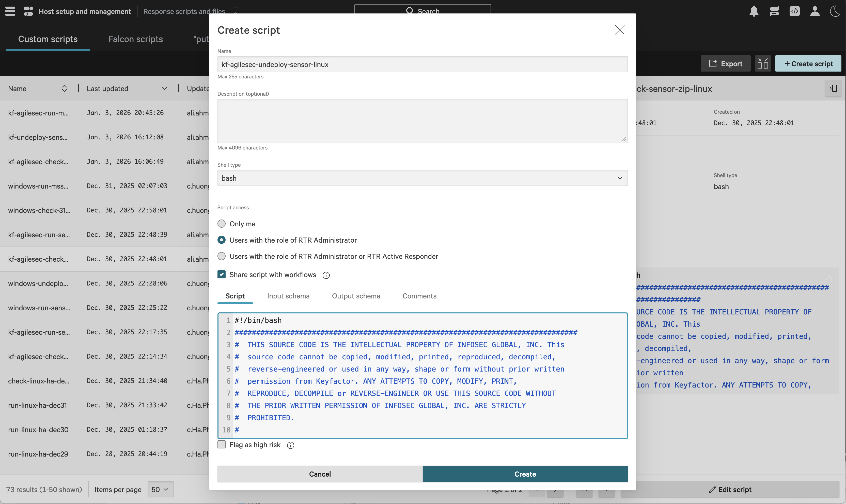Enable Flag as high risk checkbox

pyautogui.click(x=222, y=445)
